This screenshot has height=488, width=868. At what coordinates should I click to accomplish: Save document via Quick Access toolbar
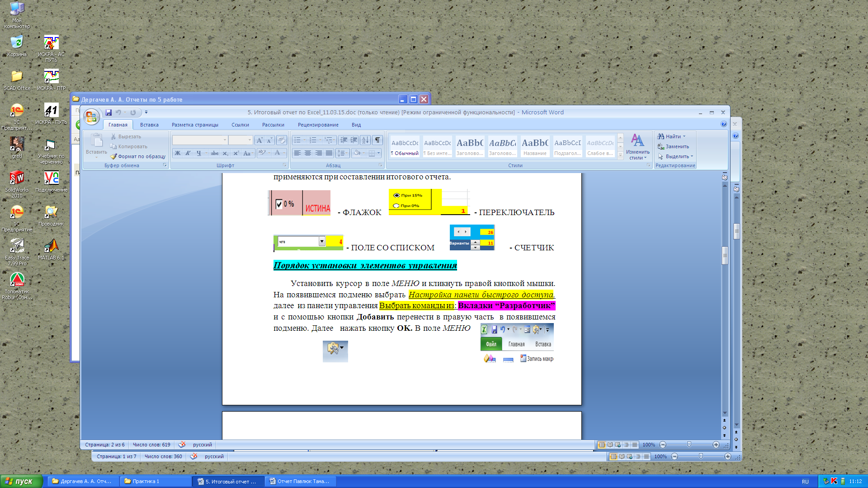tap(108, 113)
